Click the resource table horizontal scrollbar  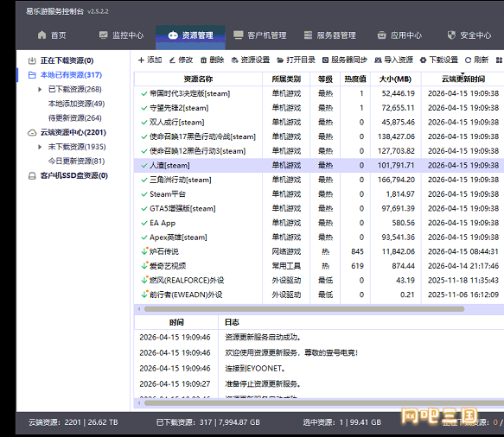(x=304, y=309)
